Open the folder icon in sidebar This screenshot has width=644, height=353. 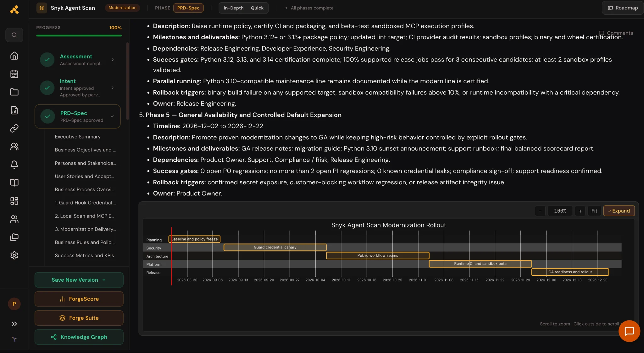click(14, 92)
